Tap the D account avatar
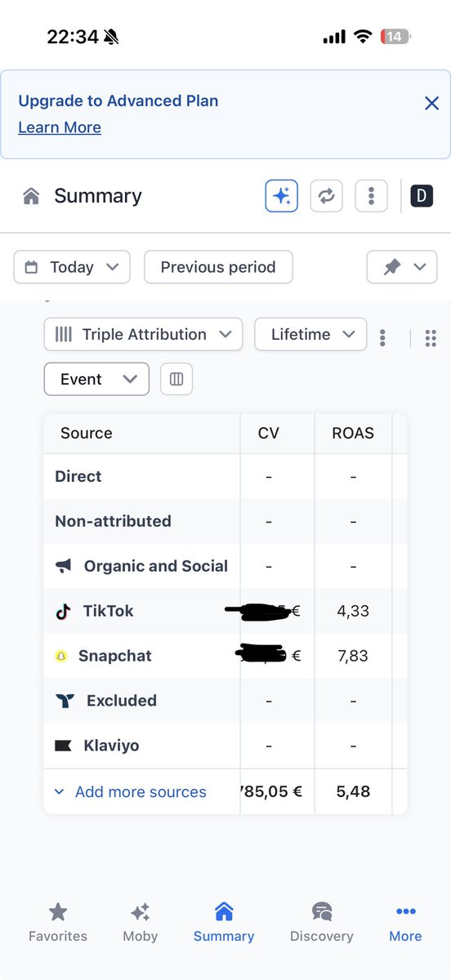This screenshot has width=451, height=980. click(422, 196)
